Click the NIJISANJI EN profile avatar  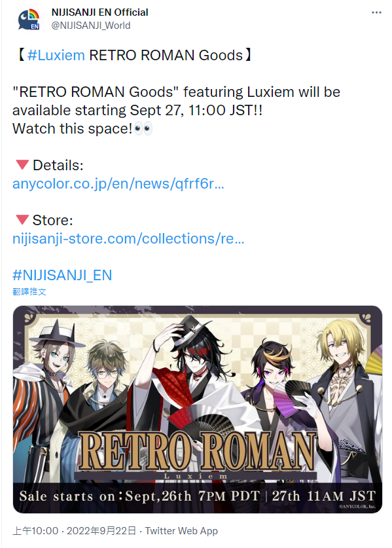tap(29, 19)
